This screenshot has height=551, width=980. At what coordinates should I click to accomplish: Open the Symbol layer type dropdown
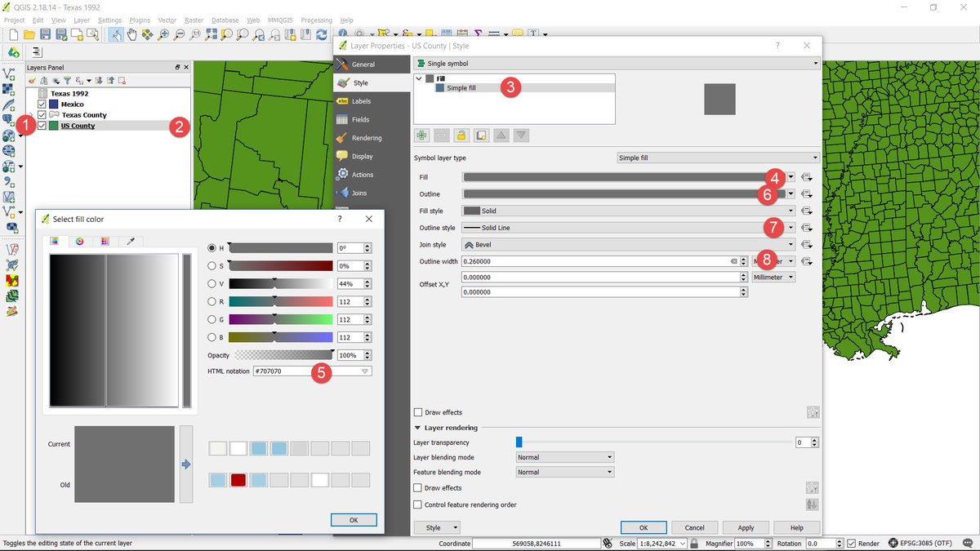[718, 158]
